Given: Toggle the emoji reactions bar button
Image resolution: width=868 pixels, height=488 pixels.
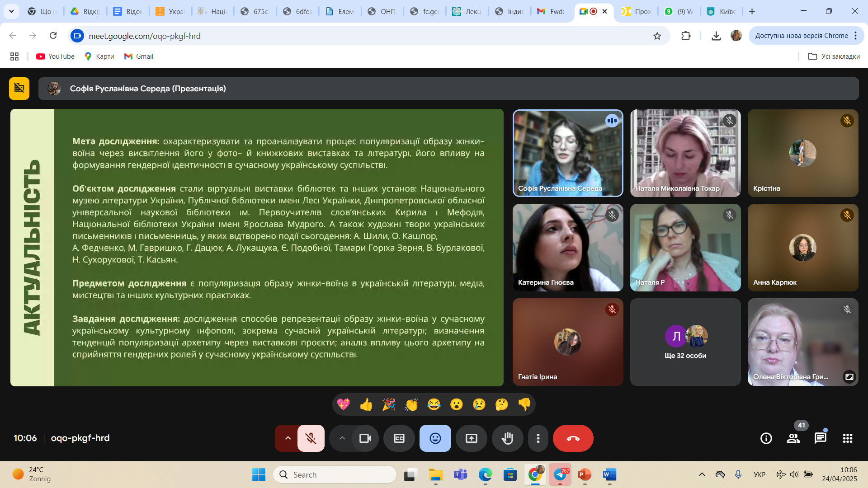Looking at the screenshot, I should pos(435,438).
